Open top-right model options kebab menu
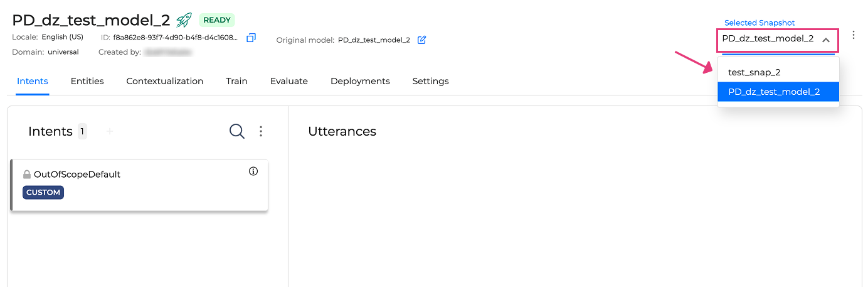868x287 pixels. [x=854, y=35]
